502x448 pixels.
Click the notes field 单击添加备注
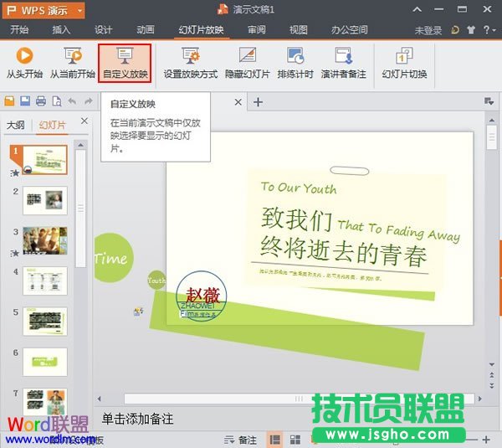tap(137, 420)
